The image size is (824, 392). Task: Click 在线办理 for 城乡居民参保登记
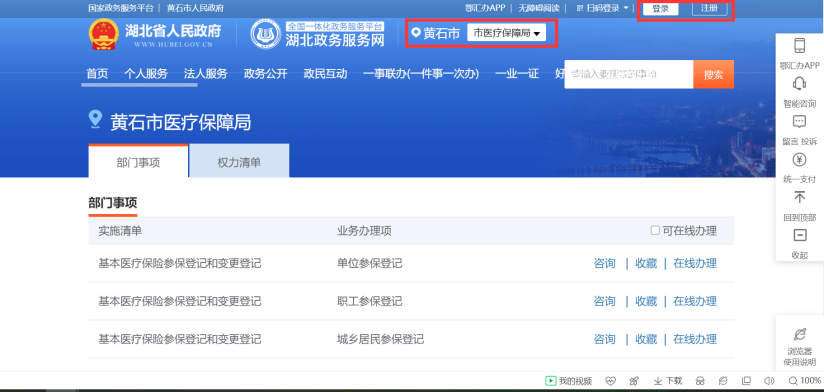point(695,339)
